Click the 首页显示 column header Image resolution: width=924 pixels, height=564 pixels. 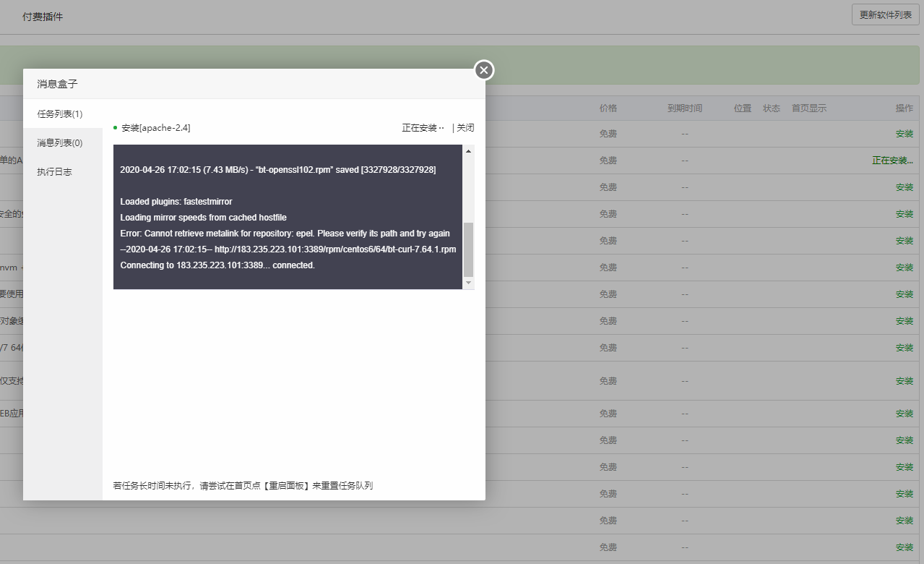[x=808, y=108]
